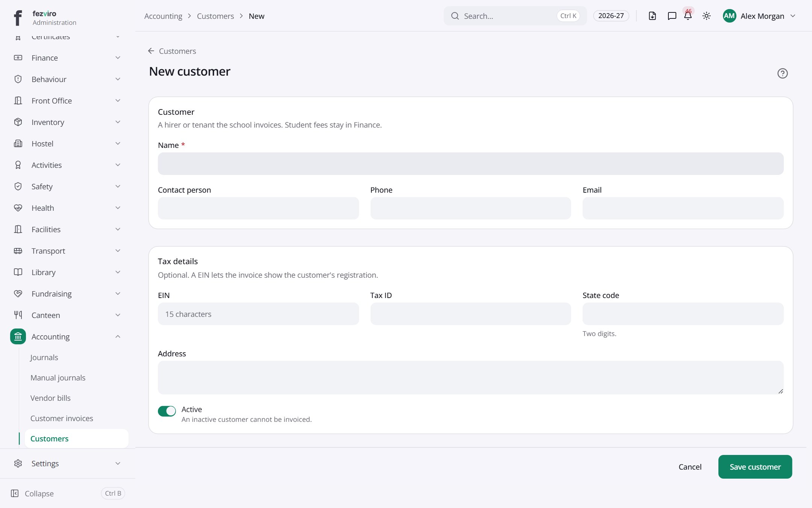The image size is (812, 508).
Task: Click the 2026-27 academic year badge
Action: click(611, 16)
